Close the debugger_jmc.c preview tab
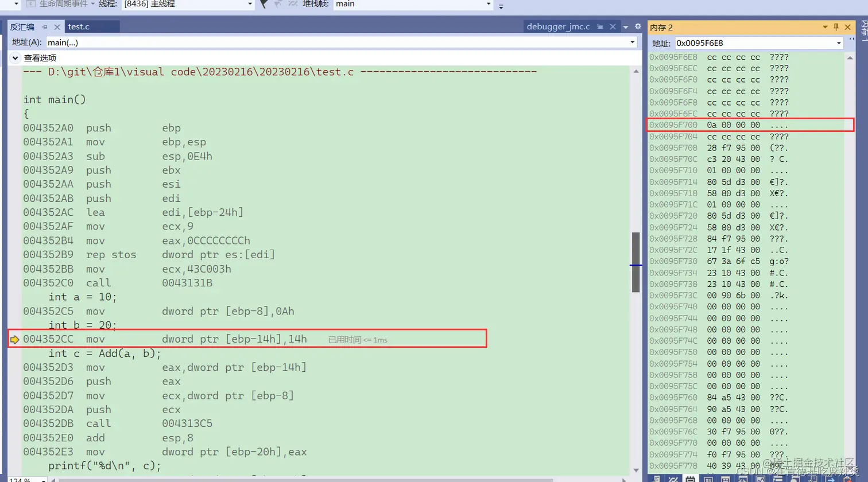 pyautogui.click(x=613, y=27)
